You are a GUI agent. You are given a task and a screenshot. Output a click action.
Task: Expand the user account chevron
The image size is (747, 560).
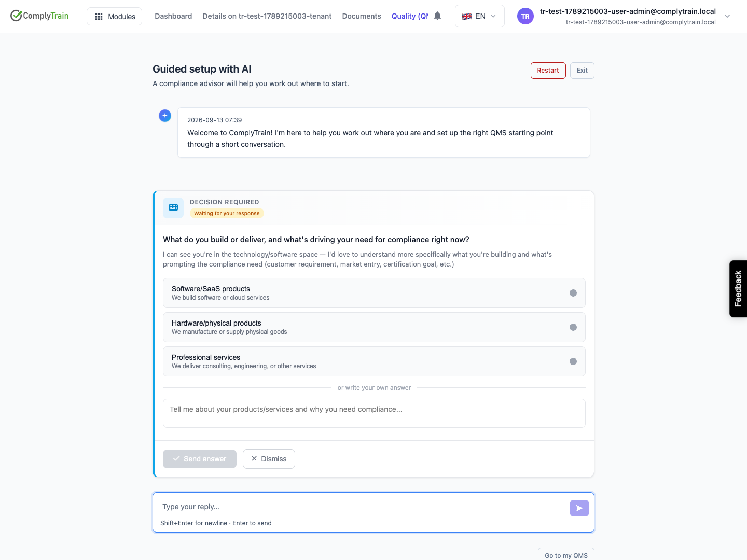tap(727, 16)
